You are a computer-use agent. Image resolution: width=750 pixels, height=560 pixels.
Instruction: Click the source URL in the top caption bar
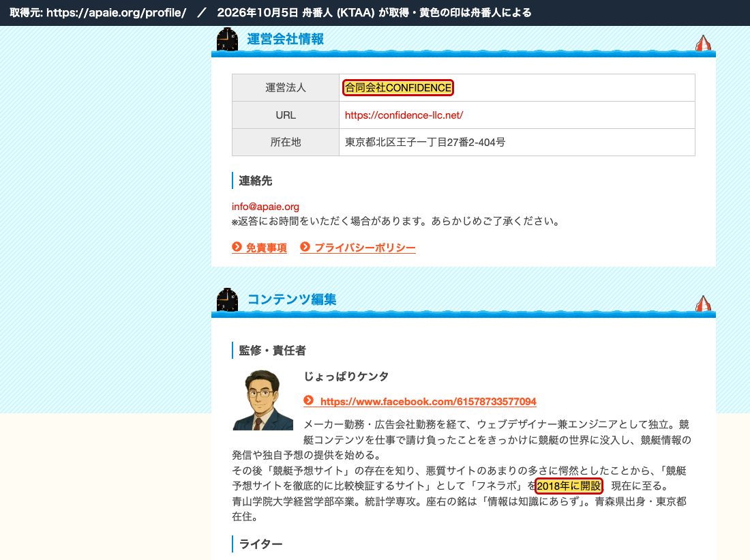116,12
